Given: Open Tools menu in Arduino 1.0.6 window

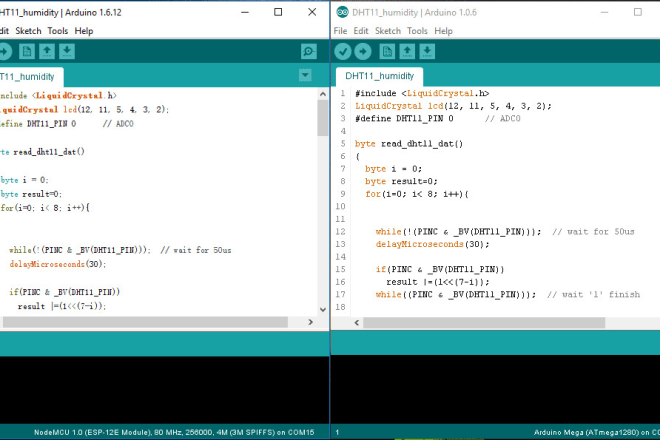Looking at the screenshot, I should tap(417, 31).
